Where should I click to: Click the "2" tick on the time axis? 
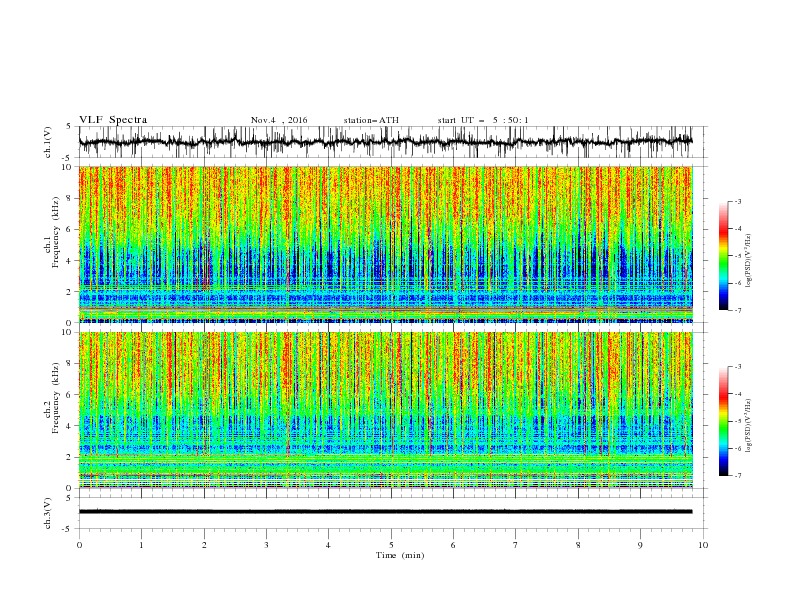click(204, 545)
